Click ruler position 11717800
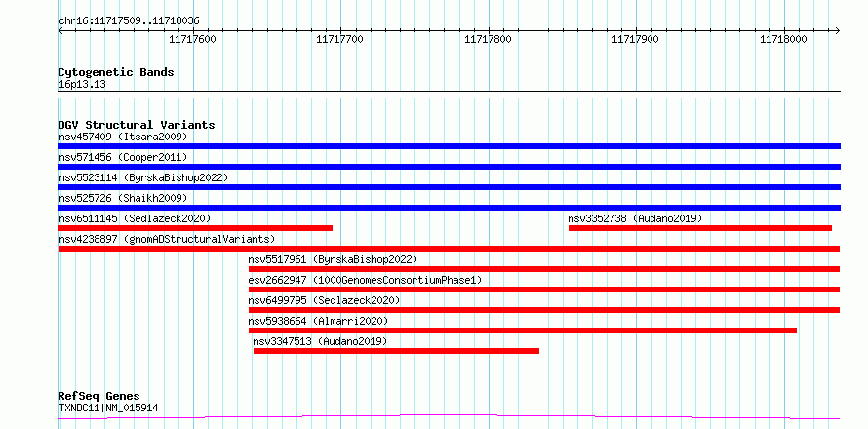The image size is (868, 429). tap(488, 39)
